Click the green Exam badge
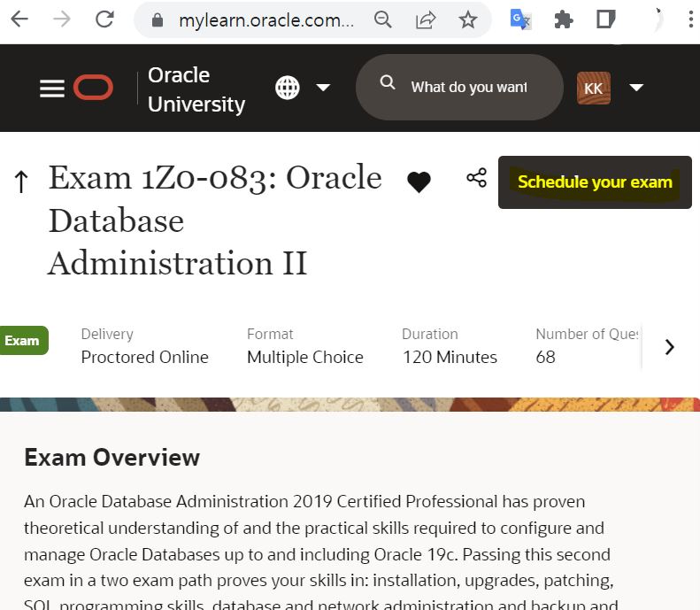700x610 pixels. pos(22,341)
